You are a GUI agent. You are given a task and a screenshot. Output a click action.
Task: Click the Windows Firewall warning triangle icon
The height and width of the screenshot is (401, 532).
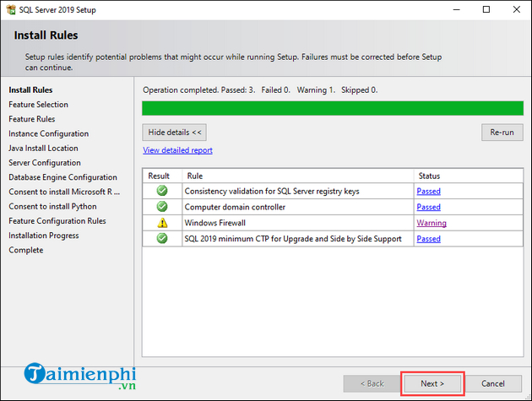point(162,223)
